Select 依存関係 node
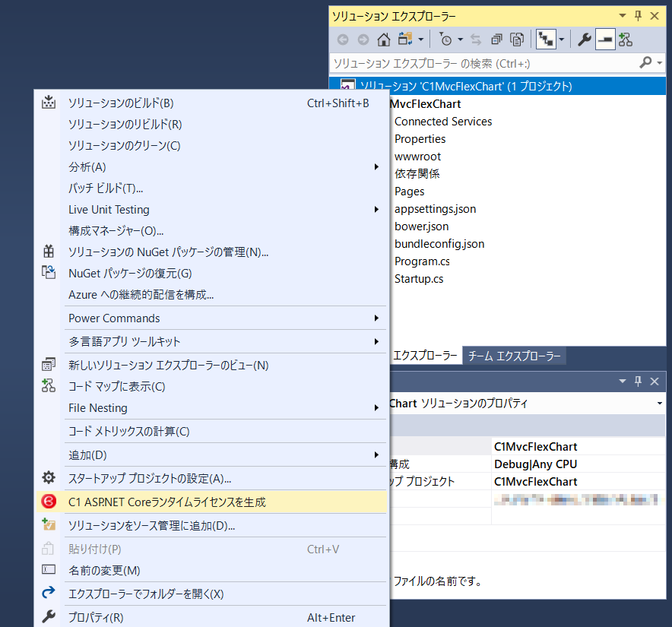Image resolution: width=672 pixels, height=627 pixels. 417,174
